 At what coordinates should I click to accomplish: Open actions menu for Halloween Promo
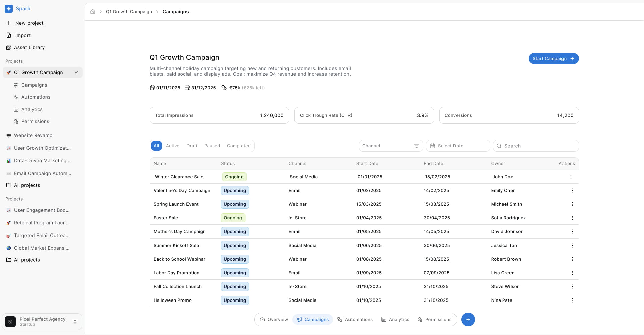point(572,300)
